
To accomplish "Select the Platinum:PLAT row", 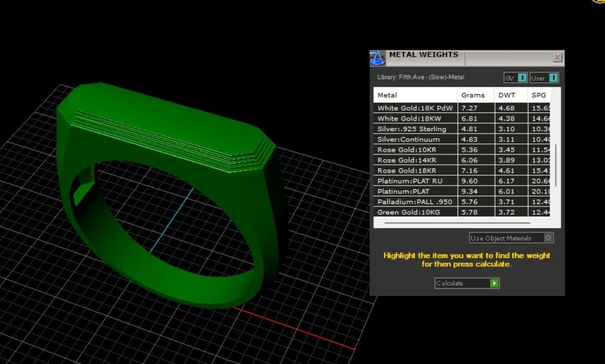I will pyautogui.click(x=461, y=191).
